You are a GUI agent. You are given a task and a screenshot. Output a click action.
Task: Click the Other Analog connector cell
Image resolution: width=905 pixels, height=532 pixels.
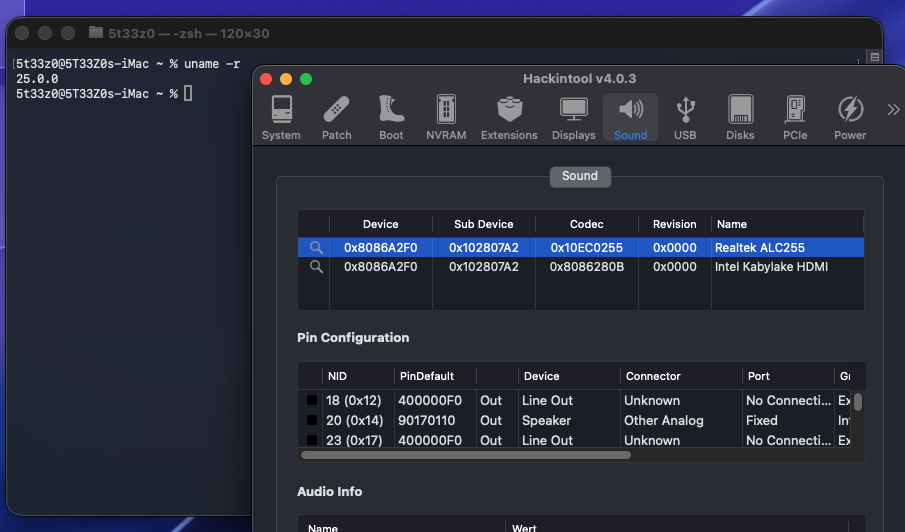point(664,420)
